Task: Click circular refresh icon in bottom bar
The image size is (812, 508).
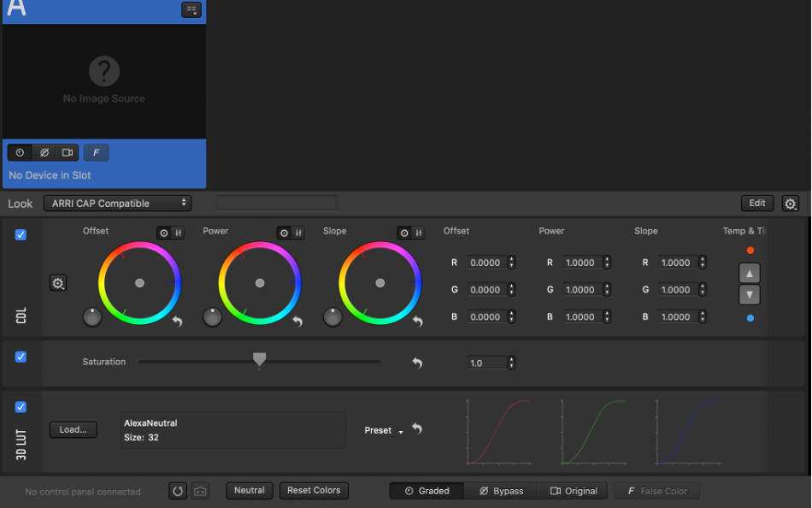Action: (178, 491)
